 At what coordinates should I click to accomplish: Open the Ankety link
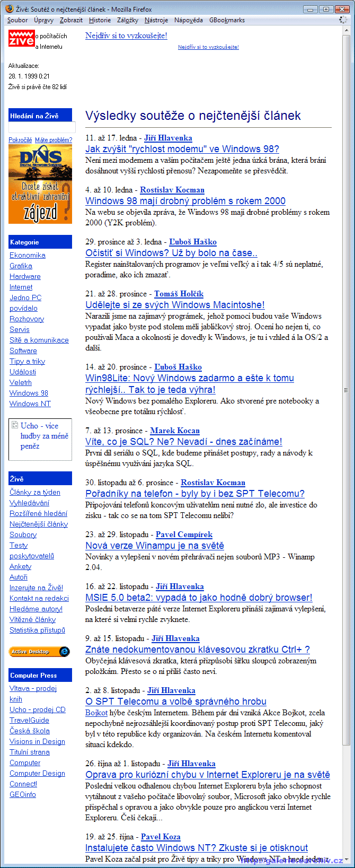(x=20, y=566)
